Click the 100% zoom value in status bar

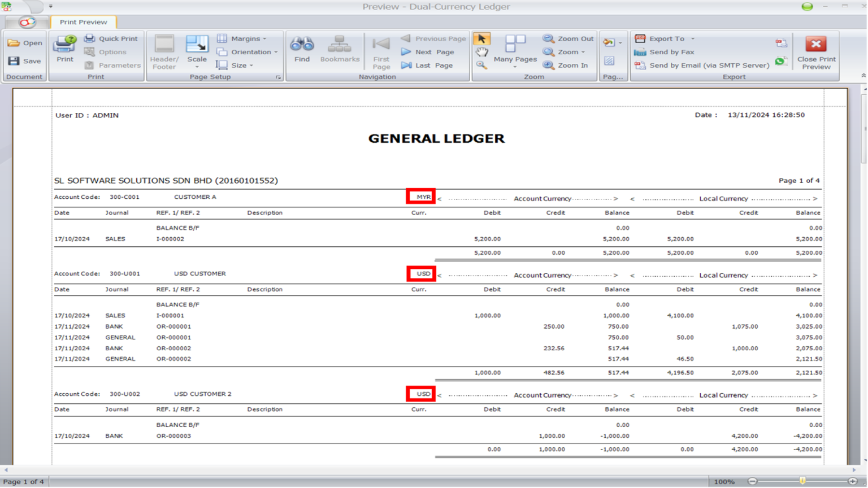coord(724,482)
